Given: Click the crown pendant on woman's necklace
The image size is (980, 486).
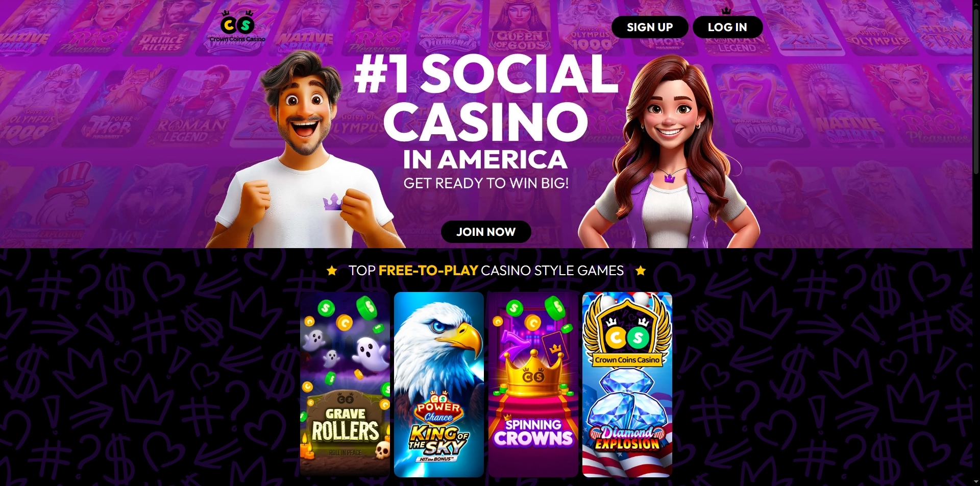Looking at the screenshot, I should [x=669, y=178].
